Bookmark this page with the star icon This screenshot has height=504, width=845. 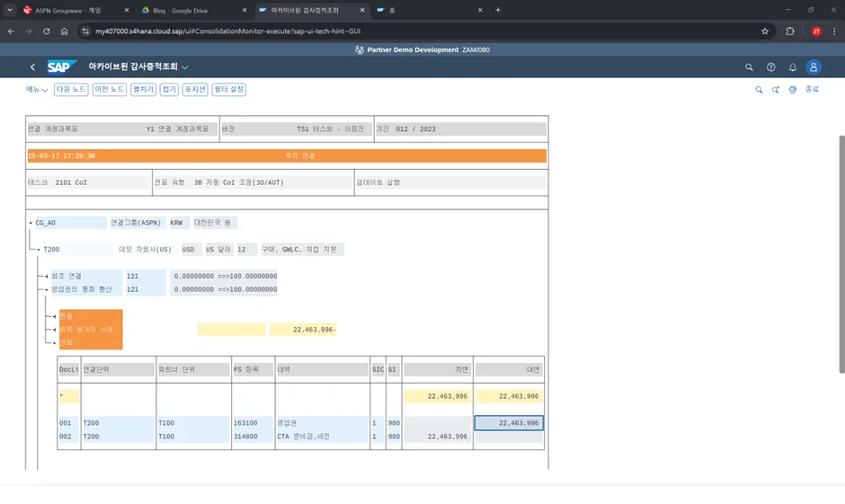(765, 31)
